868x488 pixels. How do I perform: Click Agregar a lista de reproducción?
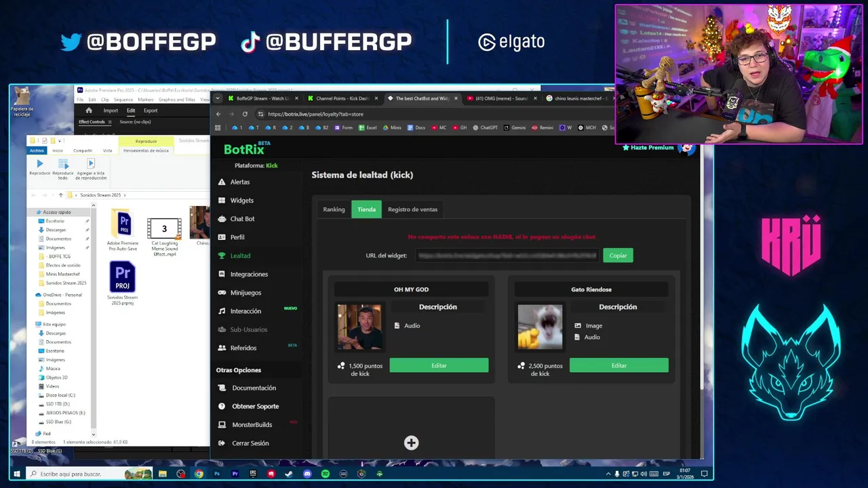click(90, 169)
